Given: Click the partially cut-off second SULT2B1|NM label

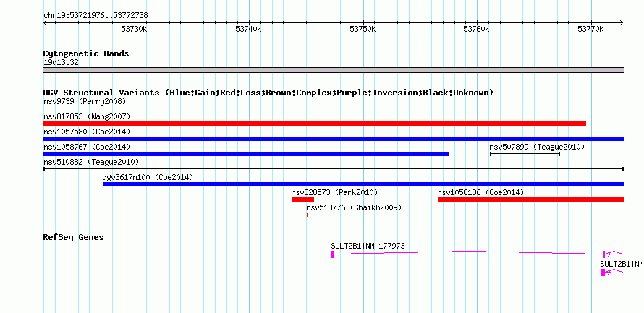Looking at the screenshot, I should (x=622, y=265).
